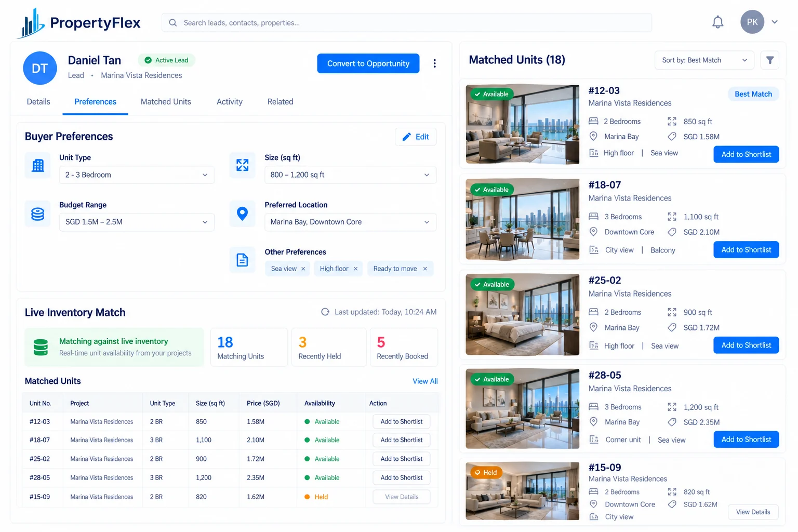798x532 pixels.
Task: Add unit #12-03 card to shortlist
Action: click(746, 154)
